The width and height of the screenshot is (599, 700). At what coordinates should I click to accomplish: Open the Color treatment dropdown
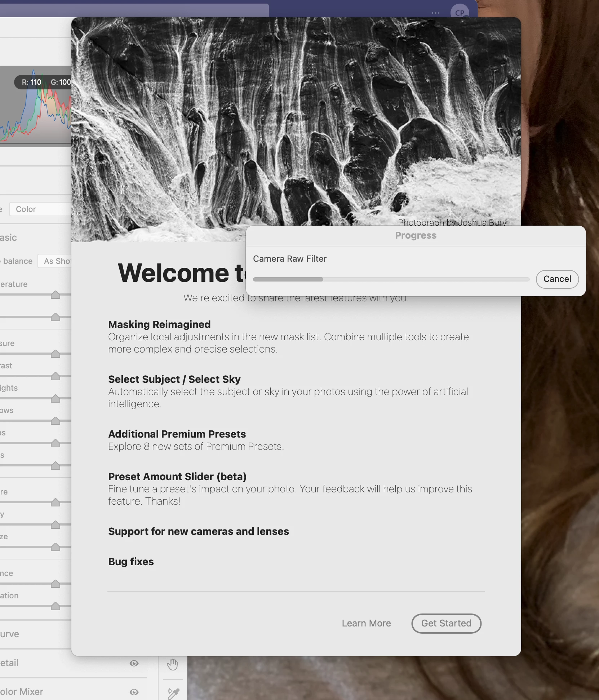tap(40, 209)
